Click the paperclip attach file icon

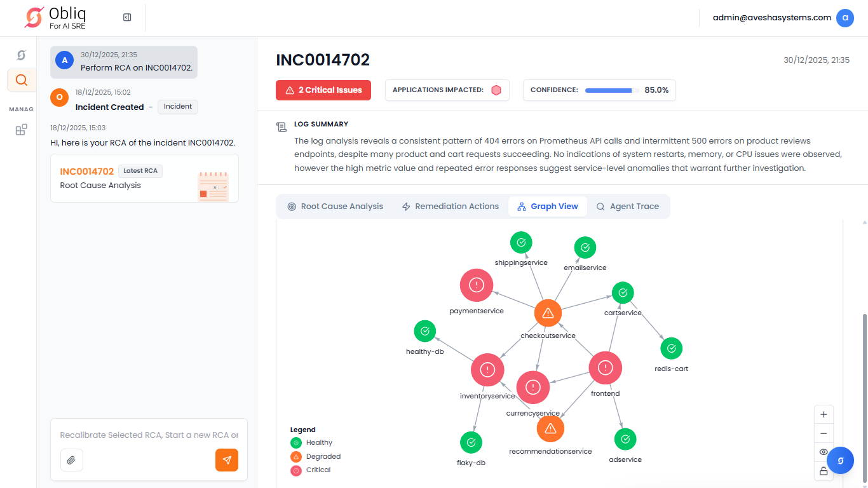coord(71,460)
